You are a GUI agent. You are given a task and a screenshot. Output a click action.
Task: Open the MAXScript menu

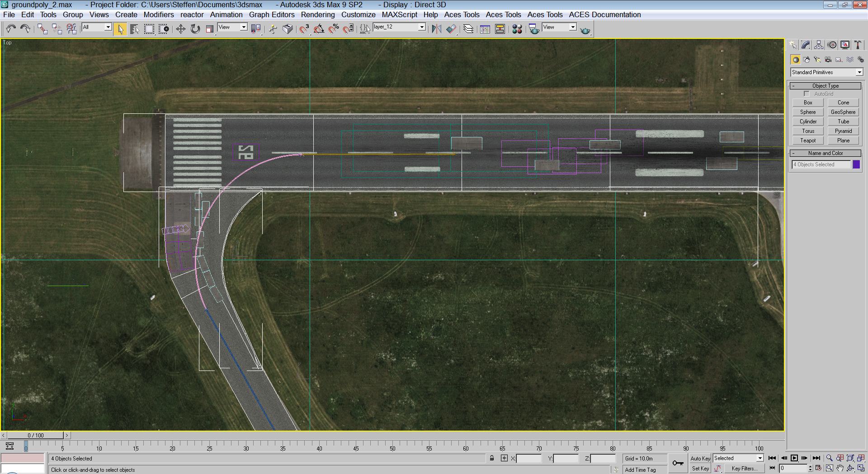point(400,14)
